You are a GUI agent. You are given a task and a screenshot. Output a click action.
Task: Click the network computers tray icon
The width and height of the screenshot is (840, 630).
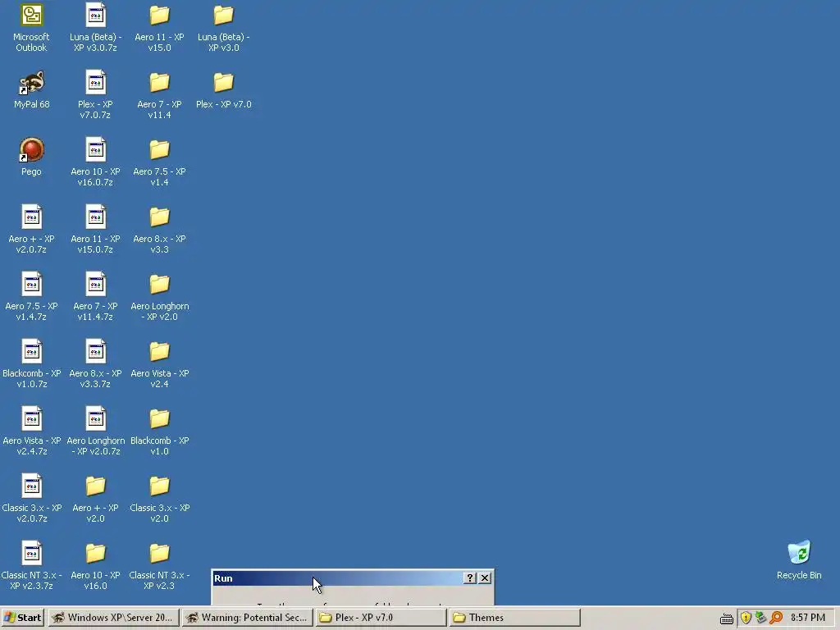tap(760, 618)
